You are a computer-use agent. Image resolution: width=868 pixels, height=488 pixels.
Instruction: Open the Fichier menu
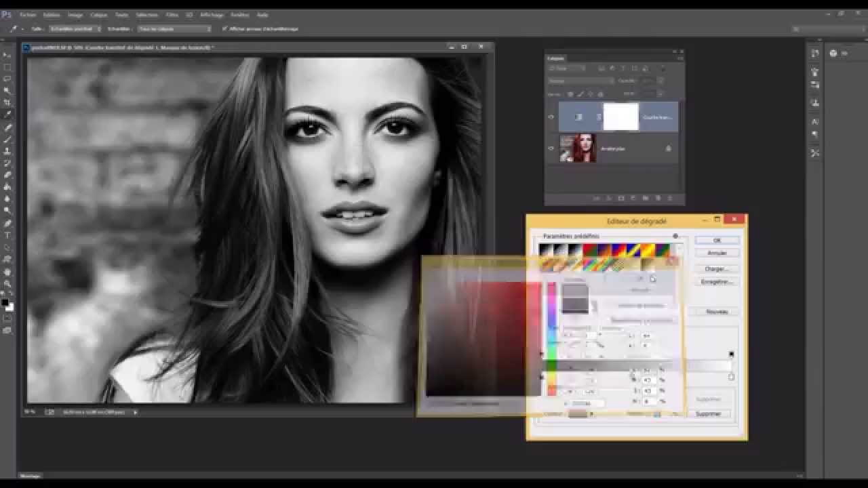tap(28, 15)
